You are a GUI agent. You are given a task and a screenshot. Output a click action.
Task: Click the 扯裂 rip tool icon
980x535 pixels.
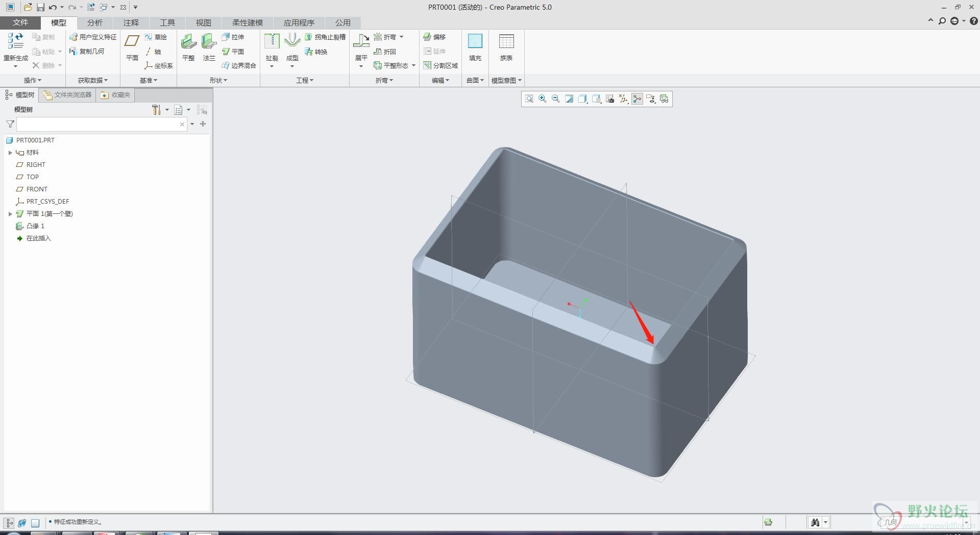272,41
